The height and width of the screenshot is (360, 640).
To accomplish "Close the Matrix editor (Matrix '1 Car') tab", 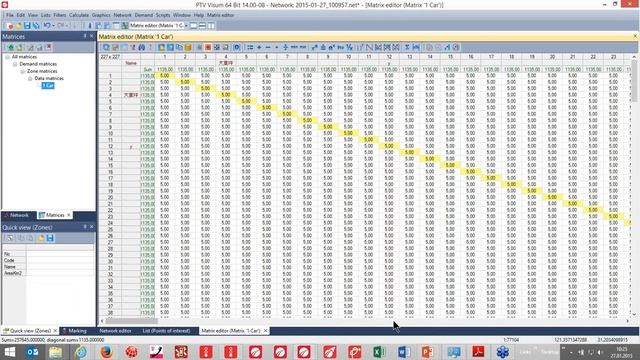I will (x=265, y=331).
